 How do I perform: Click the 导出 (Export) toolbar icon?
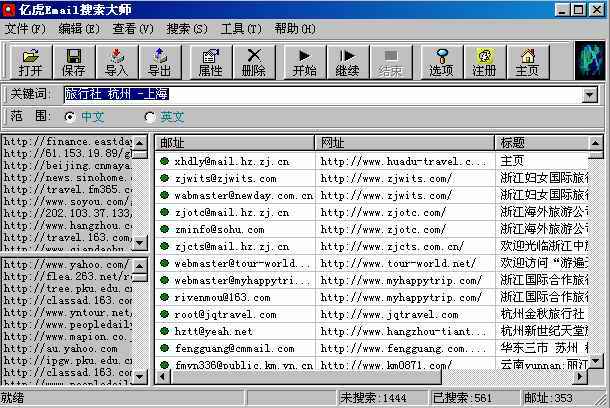tap(160, 62)
